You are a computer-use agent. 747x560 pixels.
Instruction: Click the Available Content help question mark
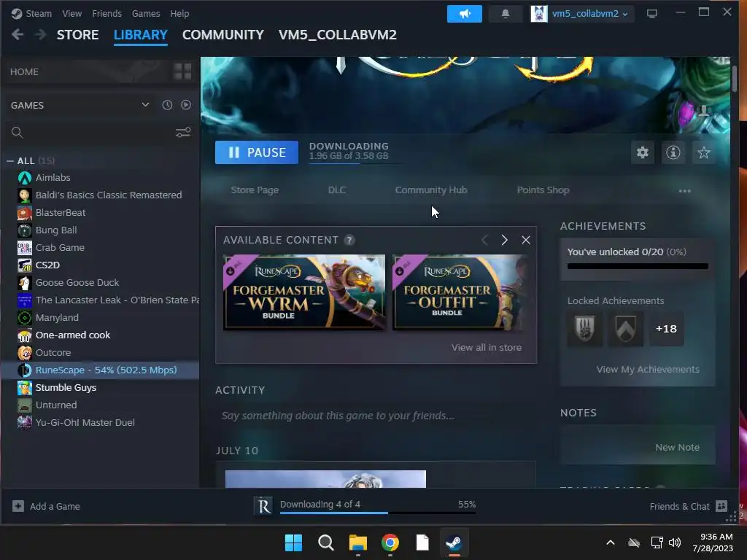pyautogui.click(x=349, y=240)
